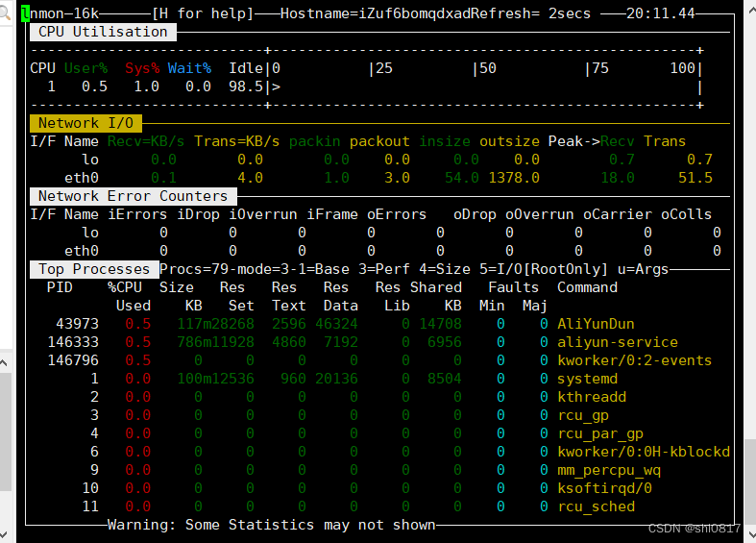Click the PID column header
This screenshot has width=756, height=543.
pos(60,287)
